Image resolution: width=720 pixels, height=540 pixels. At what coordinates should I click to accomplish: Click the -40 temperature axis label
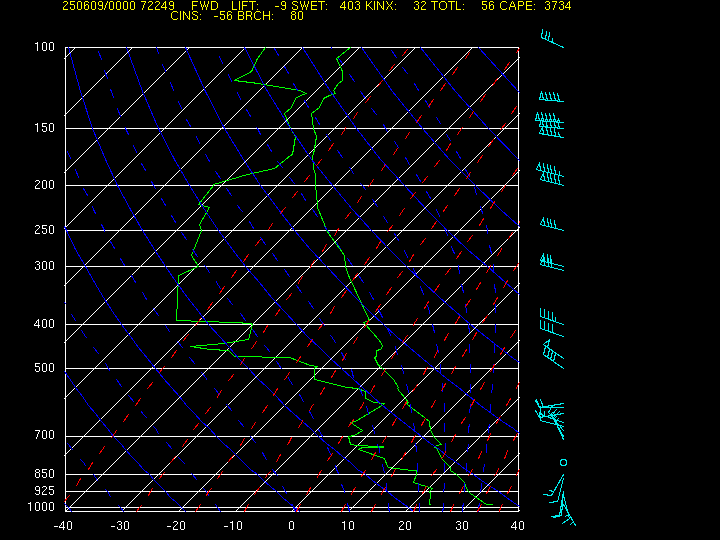click(63, 526)
